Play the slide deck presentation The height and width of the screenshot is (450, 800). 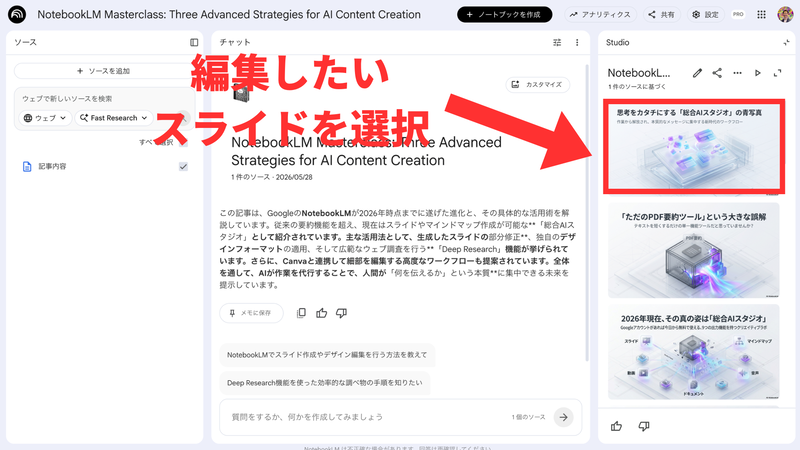758,73
